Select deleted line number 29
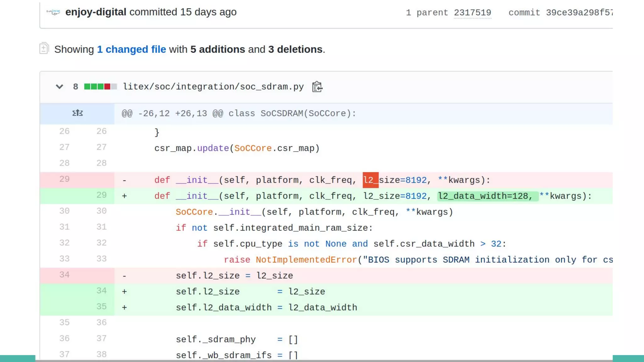The height and width of the screenshot is (362, 644). pos(64,179)
